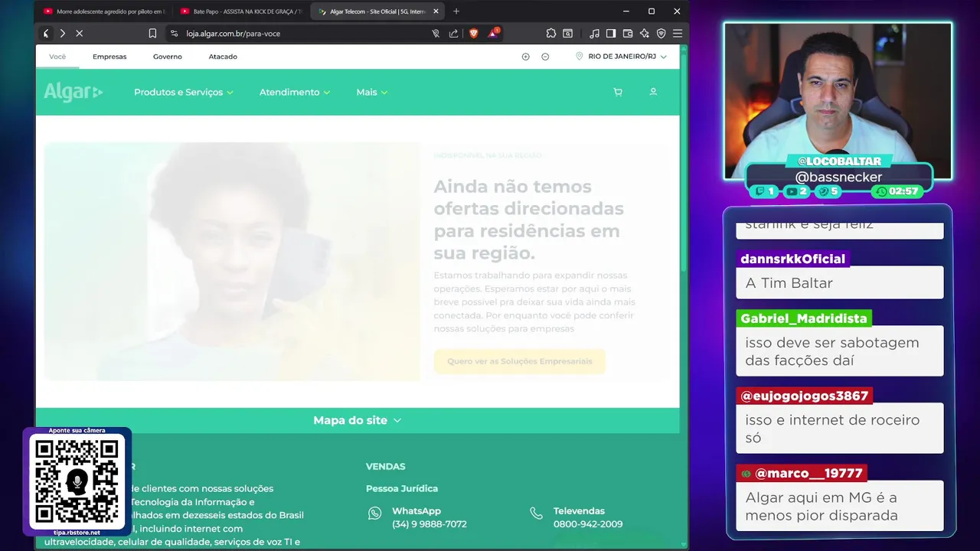Open a new browser tab

coord(456,11)
